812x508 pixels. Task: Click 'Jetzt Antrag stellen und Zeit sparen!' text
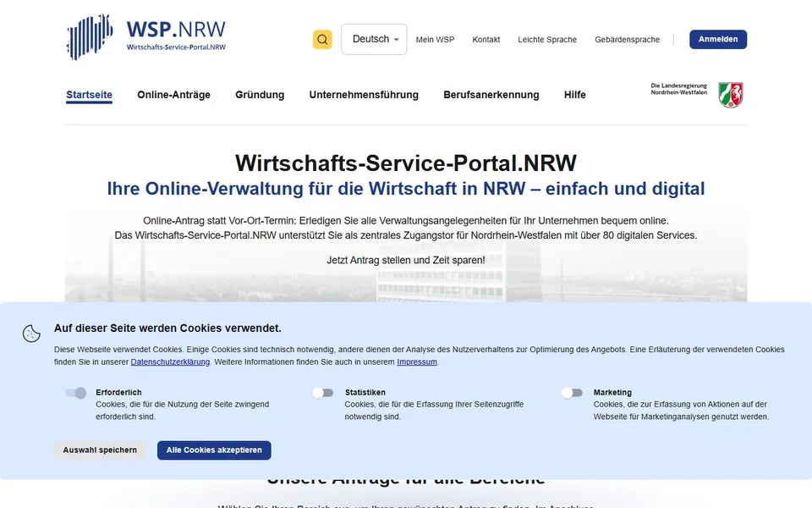(406, 260)
